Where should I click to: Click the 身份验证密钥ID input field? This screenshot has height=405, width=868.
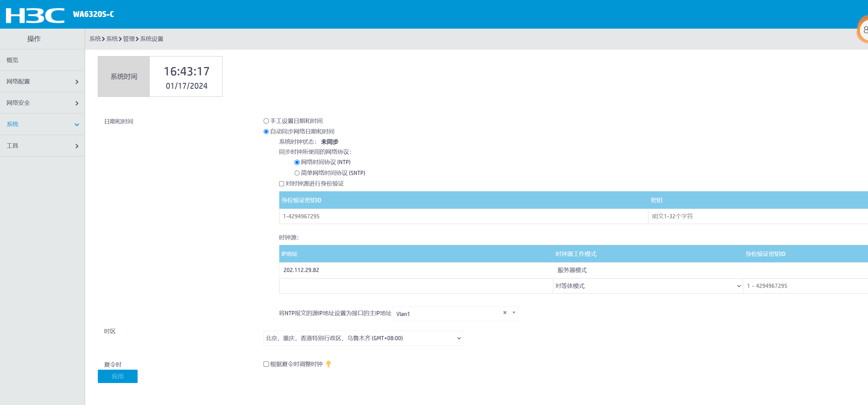464,216
